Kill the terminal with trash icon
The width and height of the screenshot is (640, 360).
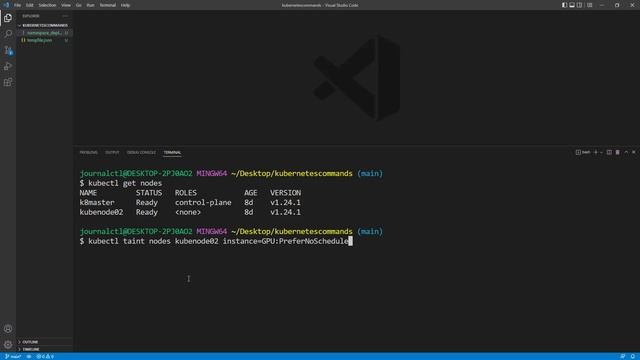618,152
